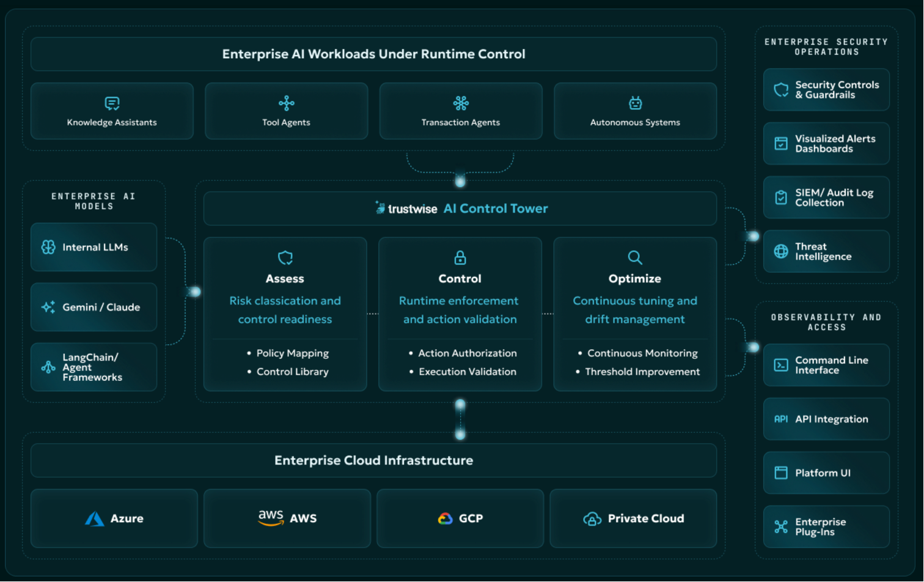Click the GCP cloud logo
Image resolution: width=924 pixels, height=582 pixels.
446,518
